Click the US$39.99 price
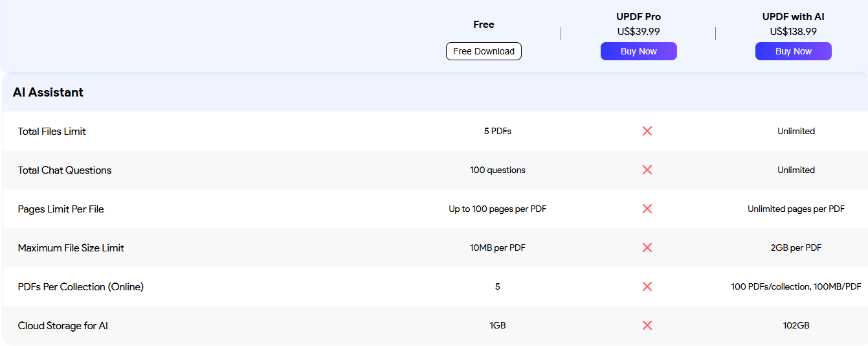This screenshot has height=346, width=868. (x=638, y=31)
